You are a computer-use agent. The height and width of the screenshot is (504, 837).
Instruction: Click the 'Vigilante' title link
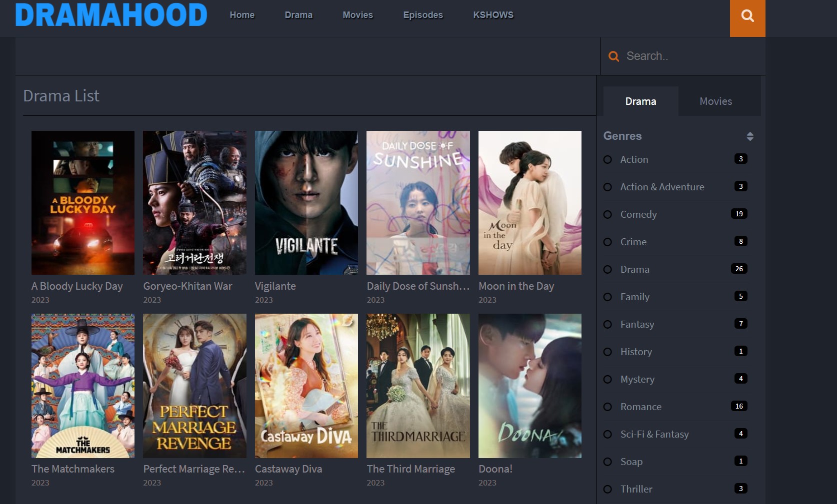(275, 286)
